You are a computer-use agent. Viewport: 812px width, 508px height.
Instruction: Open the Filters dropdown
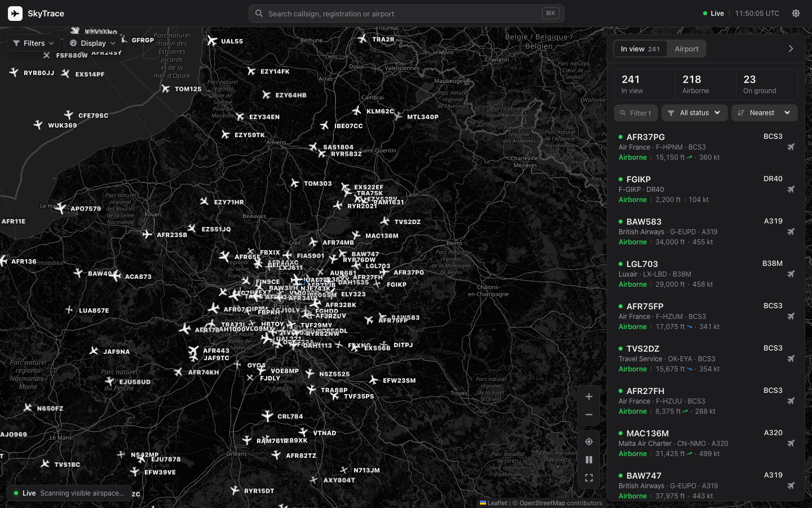click(x=33, y=43)
